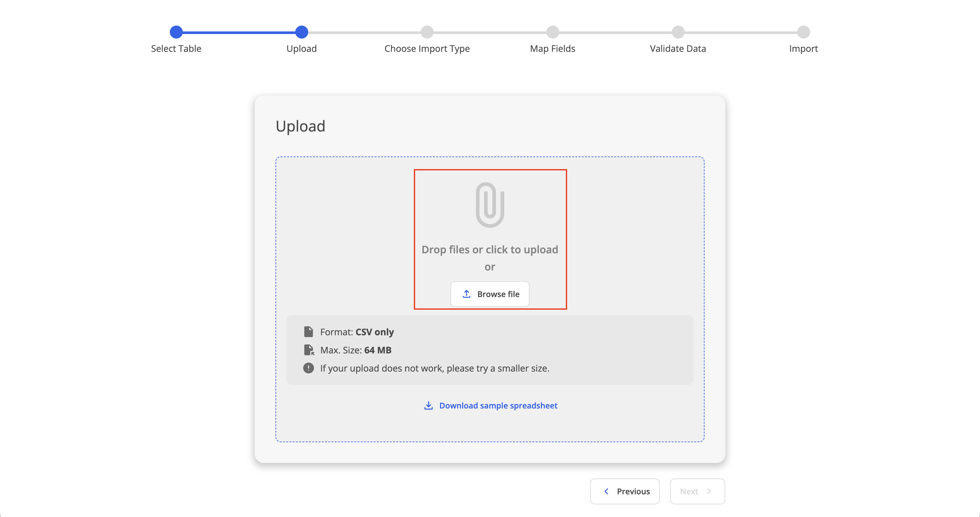This screenshot has width=980, height=517.
Task: Click the Import step label
Action: pos(803,49)
